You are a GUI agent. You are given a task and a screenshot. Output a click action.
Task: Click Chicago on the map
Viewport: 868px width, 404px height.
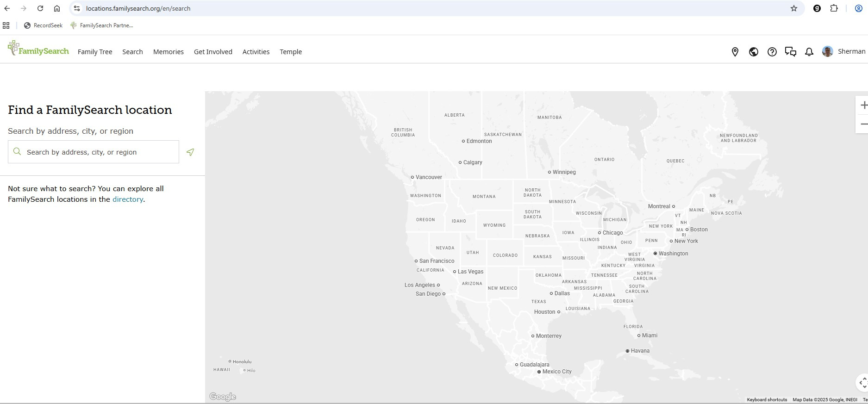pyautogui.click(x=611, y=233)
